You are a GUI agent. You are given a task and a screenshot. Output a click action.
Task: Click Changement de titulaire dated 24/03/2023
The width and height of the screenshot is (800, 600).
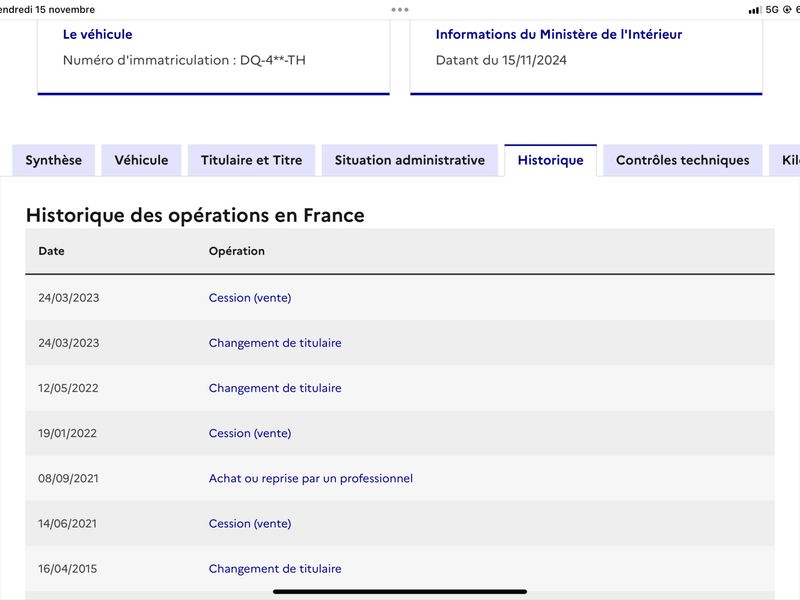[275, 343]
